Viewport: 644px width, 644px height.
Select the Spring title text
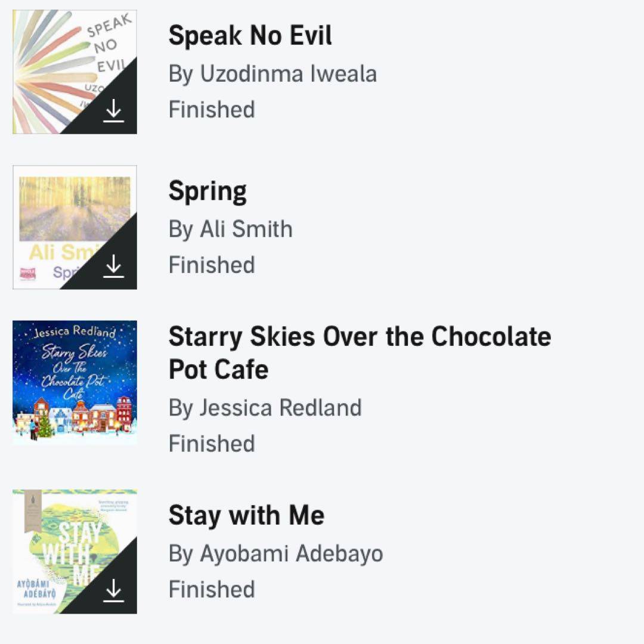point(208,191)
